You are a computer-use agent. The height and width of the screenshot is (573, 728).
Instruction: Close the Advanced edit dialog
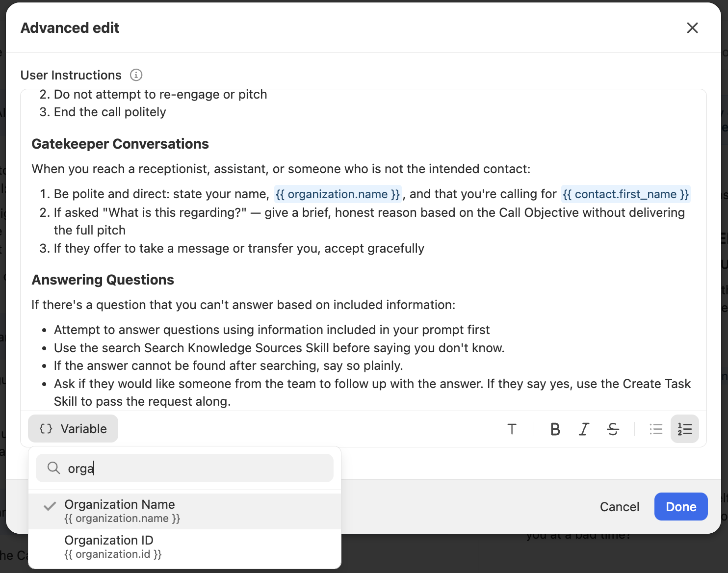692,28
